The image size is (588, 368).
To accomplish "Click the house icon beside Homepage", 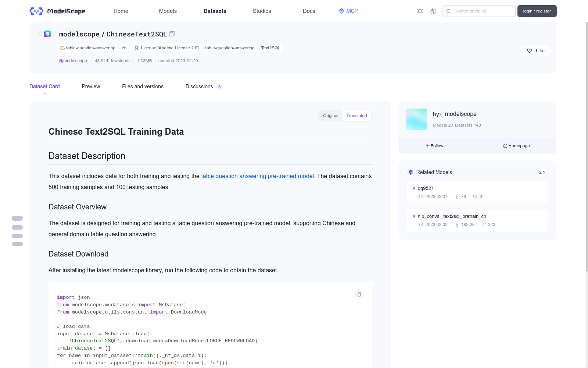I will (505, 146).
